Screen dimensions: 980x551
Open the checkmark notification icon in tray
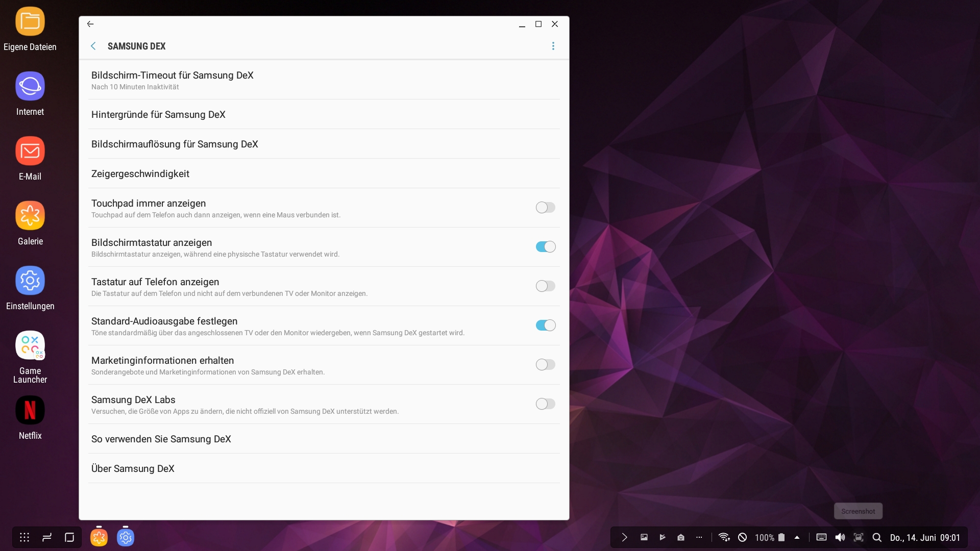pyautogui.click(x=663, y=537)
